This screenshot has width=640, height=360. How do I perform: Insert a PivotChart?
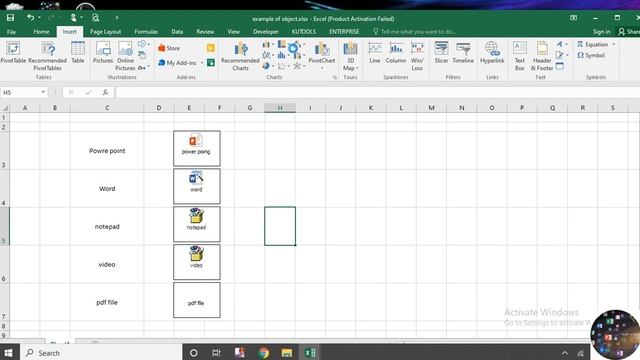click(x=322, y=53)
